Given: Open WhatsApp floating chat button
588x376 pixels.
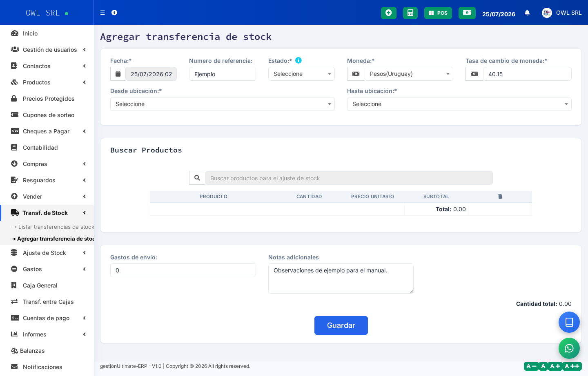Looking at the screenshot, I should (569, 348).
